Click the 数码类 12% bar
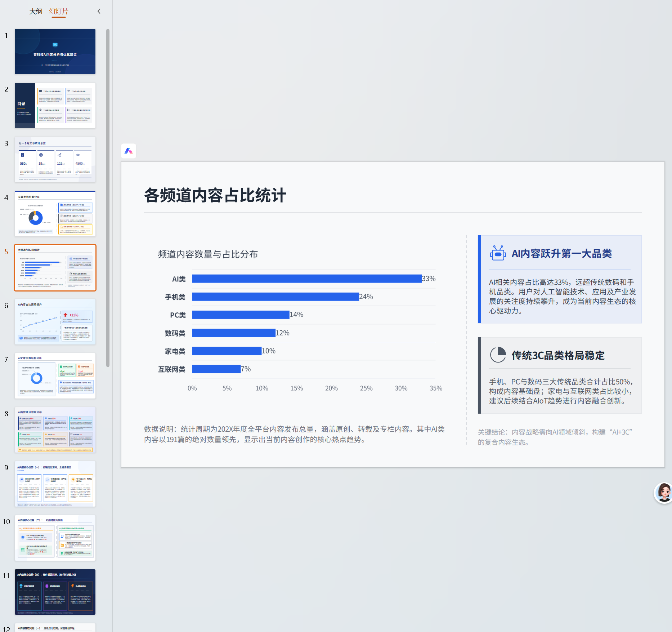Viewport: 672px width, 632px height. [234, 333]
